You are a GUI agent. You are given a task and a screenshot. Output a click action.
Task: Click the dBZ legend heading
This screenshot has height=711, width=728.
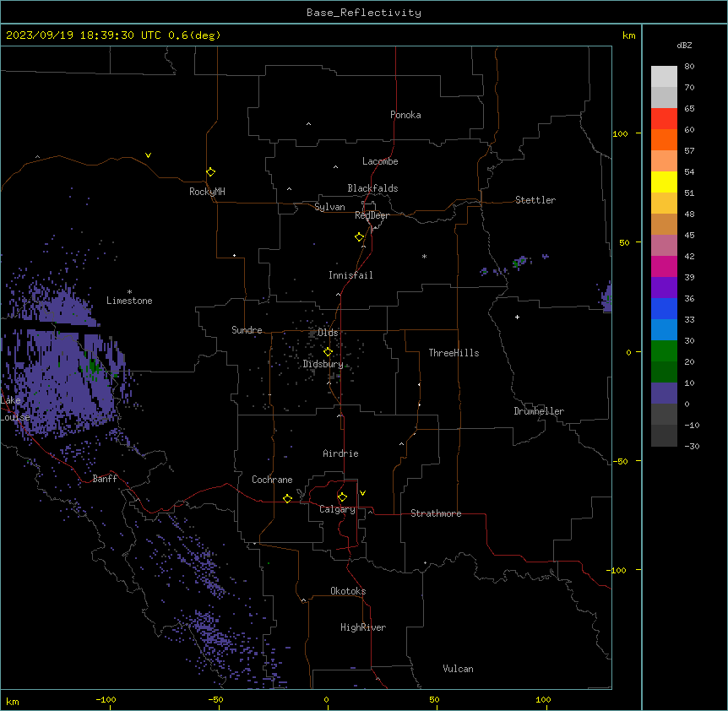[684, 46]
